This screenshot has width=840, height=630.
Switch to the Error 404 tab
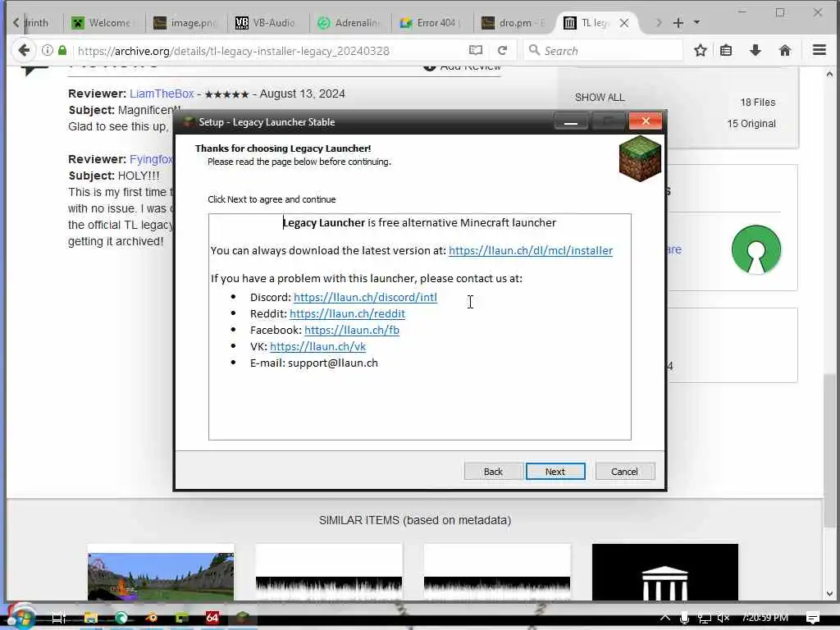[x=430, y=22]
